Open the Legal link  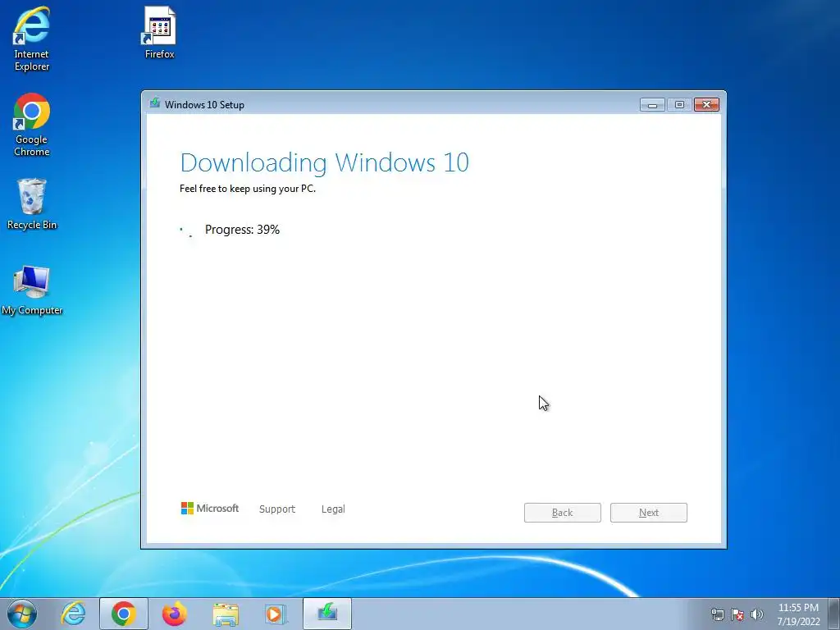point(333,509)
